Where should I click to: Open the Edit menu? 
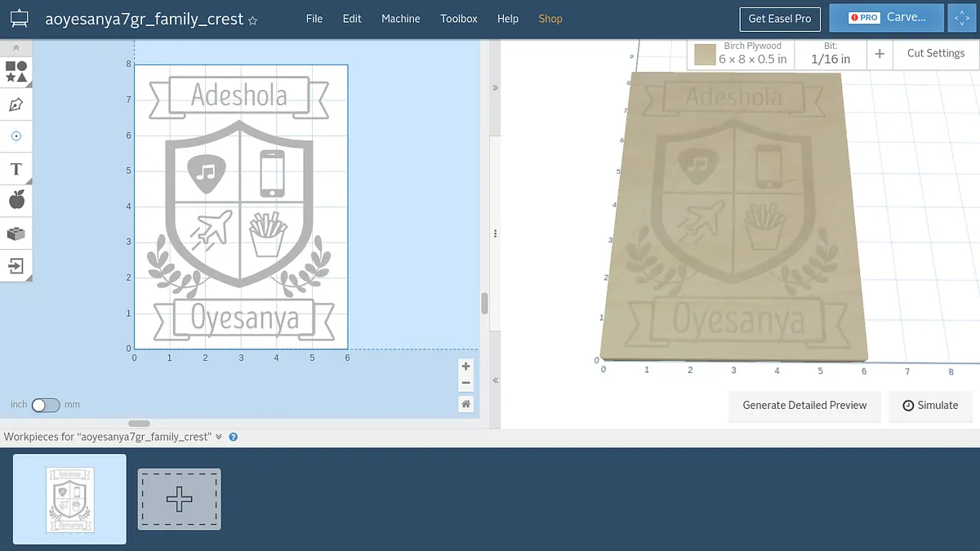point(352,18)
